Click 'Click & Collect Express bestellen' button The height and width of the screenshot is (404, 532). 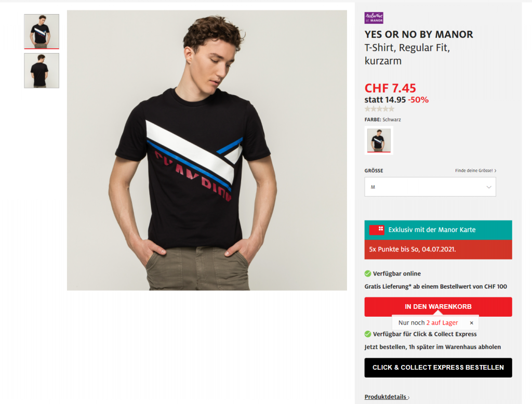(x=438, y=367)
